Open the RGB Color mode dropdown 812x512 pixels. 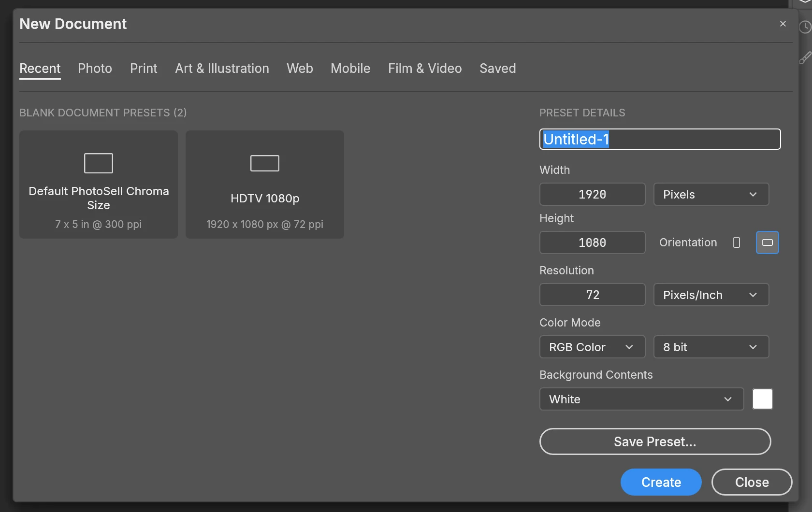point(592,347)
